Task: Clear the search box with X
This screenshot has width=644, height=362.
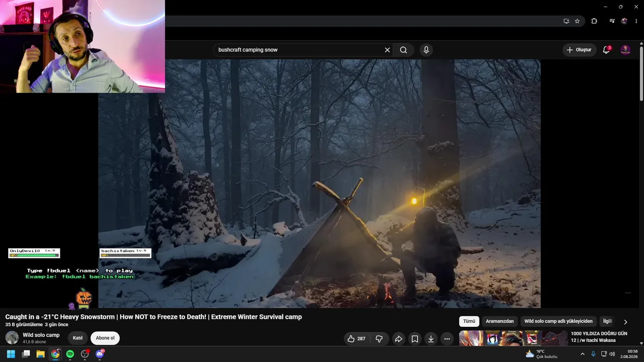Action: pyautogui.click(x=387, y=50)
